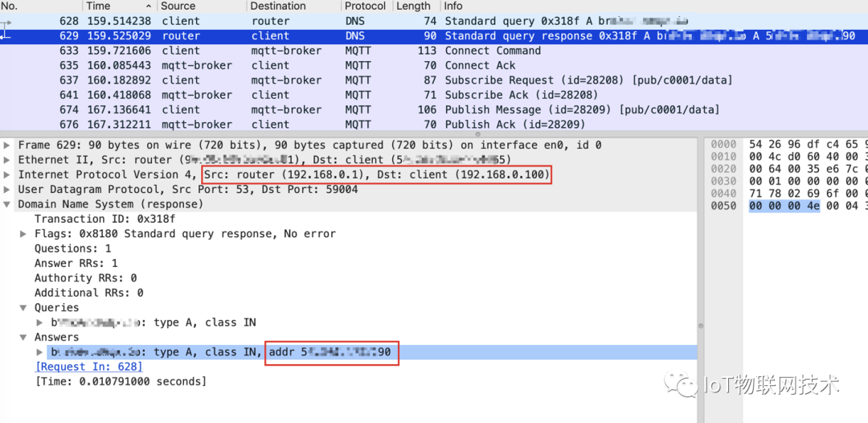Viewport: 868px width, 423px height.
Task: Collapse the Answers subtree
Action: tap(24, 337)
